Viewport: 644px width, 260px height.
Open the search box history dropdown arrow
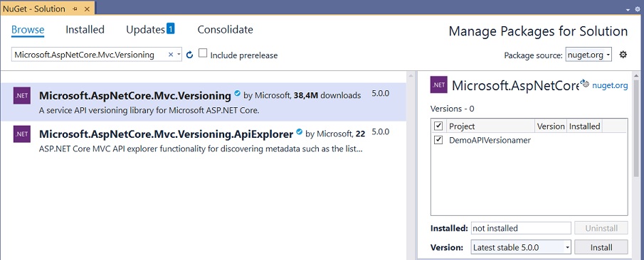pyautogui.click(x=179, y=55)
